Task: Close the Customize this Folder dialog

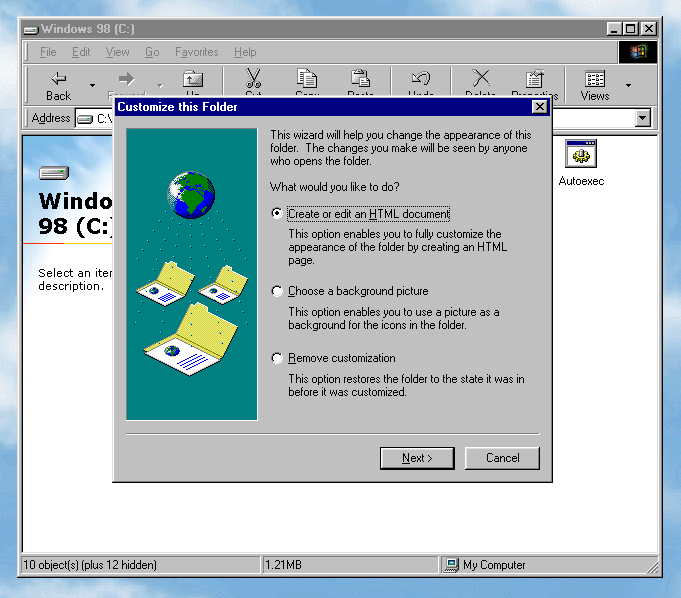Action: (x=539, y=107)
